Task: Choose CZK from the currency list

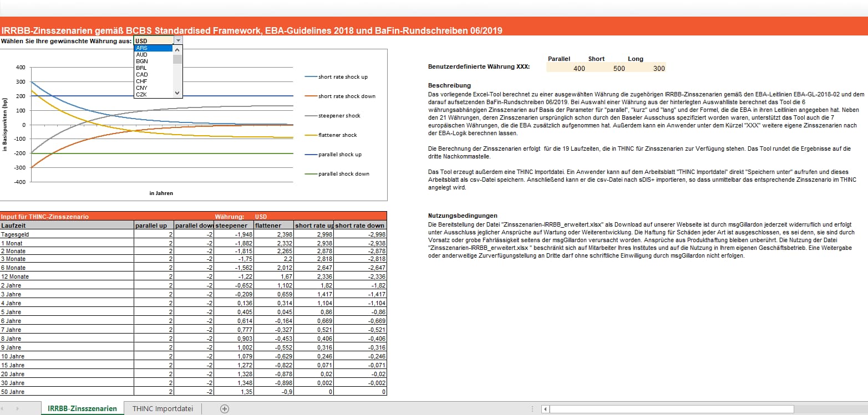Action: (x=153, y=95)
